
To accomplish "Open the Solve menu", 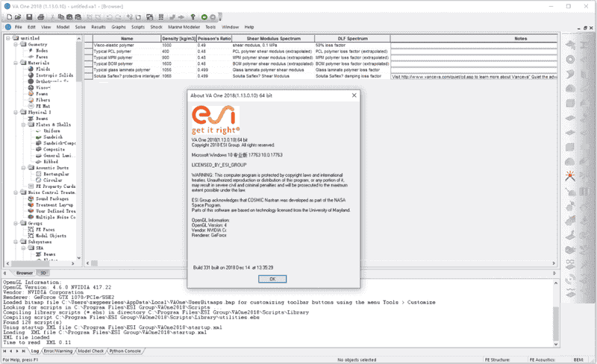I will point(81,27).
